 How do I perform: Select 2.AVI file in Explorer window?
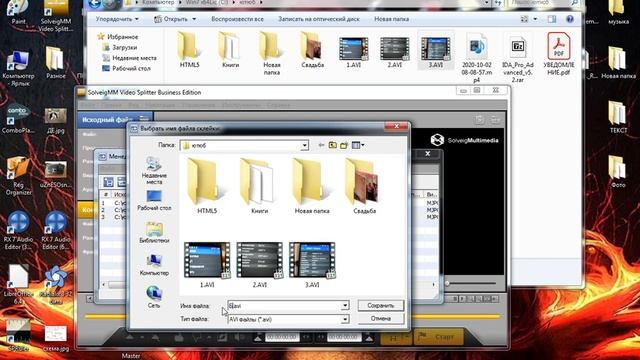[x=394, y=52]
